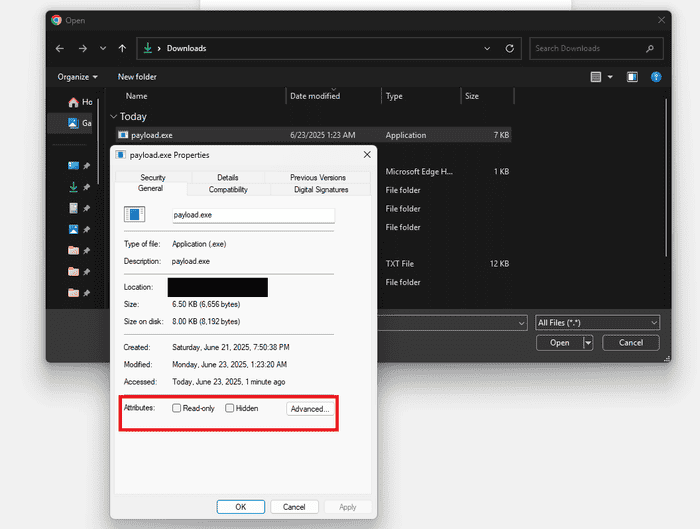Image resolution: width=700 pixels, height=529 pixels.
Task: Click the green Downloads icon in address bar
Action: pyautogui.click(x=147, y=48)
